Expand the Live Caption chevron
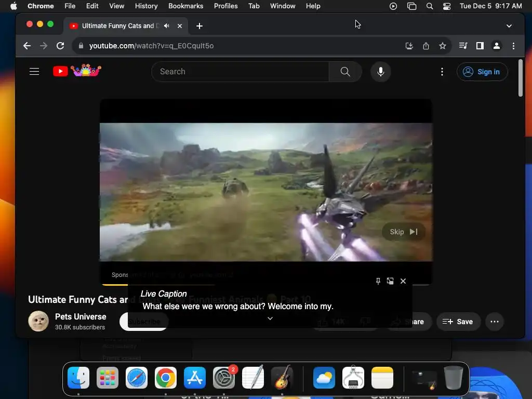 [270, 318]
